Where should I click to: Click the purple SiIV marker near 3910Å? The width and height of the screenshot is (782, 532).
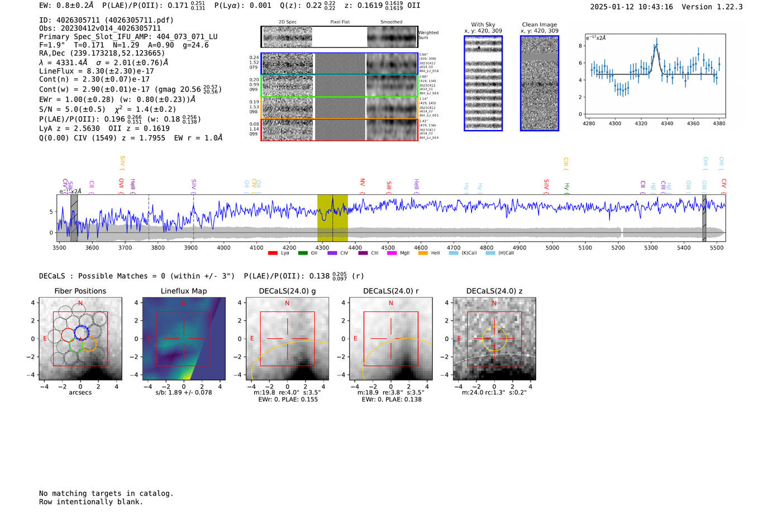click(194, 186)
